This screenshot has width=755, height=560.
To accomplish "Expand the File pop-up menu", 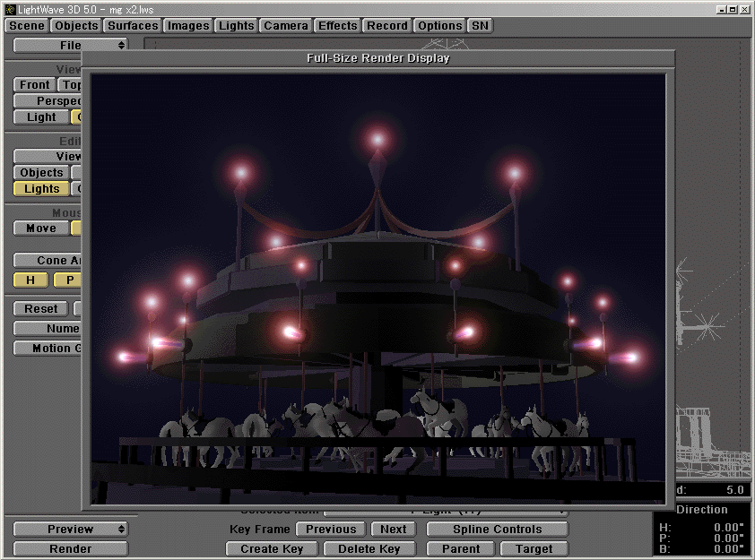I will tap(70, 45).
